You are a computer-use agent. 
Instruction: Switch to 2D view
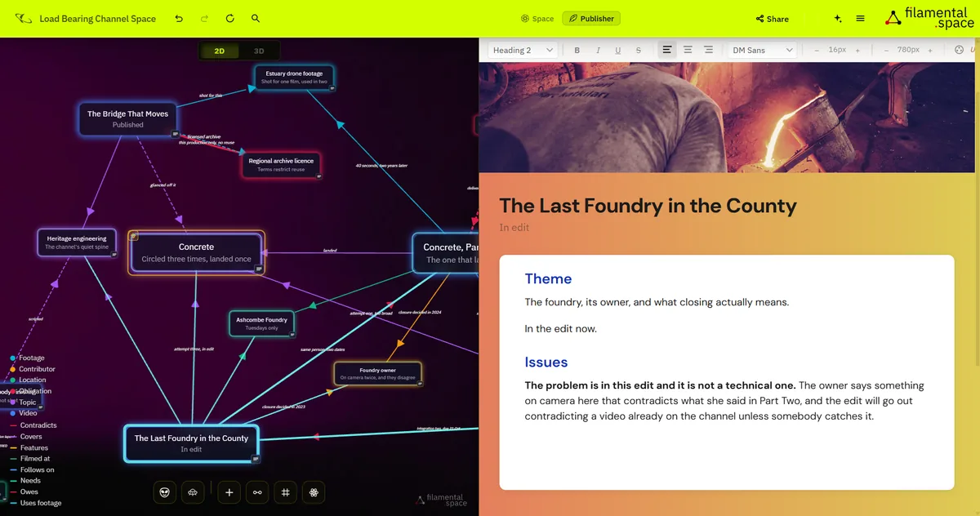pos(220,51)
